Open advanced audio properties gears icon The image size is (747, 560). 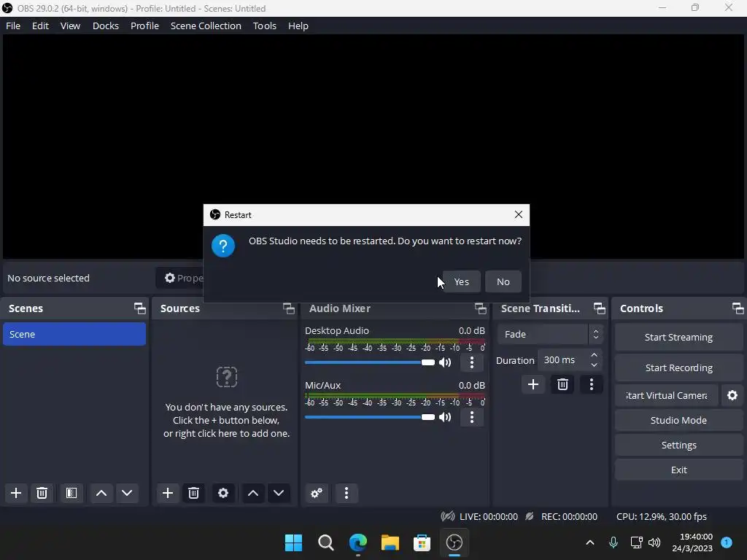[x=317, y=493]
